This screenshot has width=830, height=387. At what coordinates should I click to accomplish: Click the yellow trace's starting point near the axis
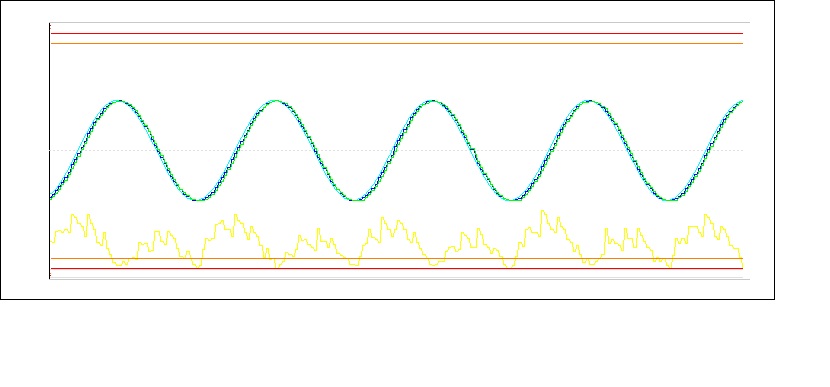[x=52, y=241]
